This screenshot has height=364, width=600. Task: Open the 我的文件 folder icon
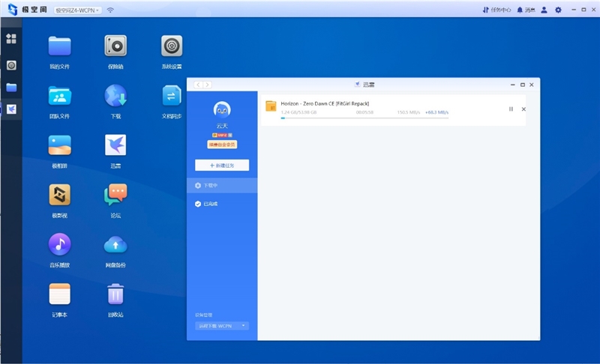(x=60, y=46)
